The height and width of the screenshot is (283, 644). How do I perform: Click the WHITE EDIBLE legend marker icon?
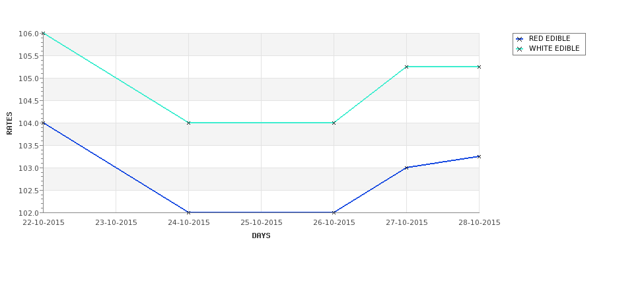(520, 49)
